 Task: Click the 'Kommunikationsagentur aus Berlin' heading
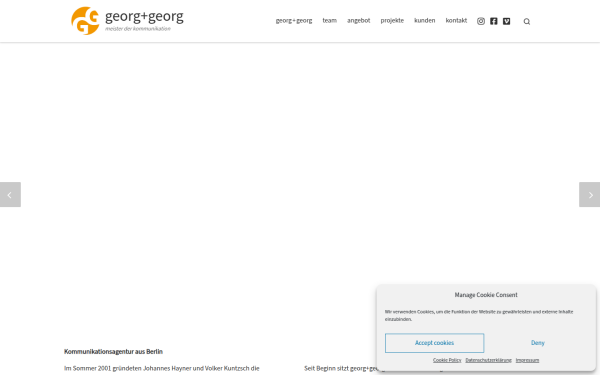(x=113, y=351)
